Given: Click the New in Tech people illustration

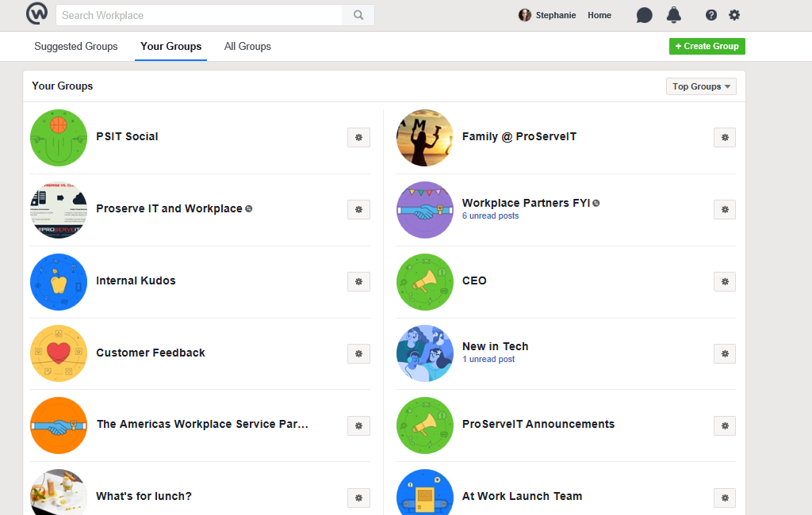Looking at the screenshot, I should [425, 353].
